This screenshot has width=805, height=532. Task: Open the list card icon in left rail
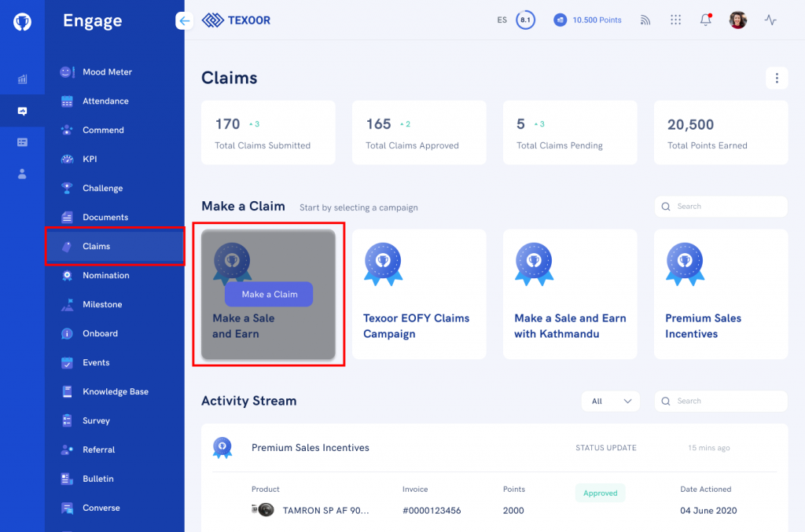22,142
